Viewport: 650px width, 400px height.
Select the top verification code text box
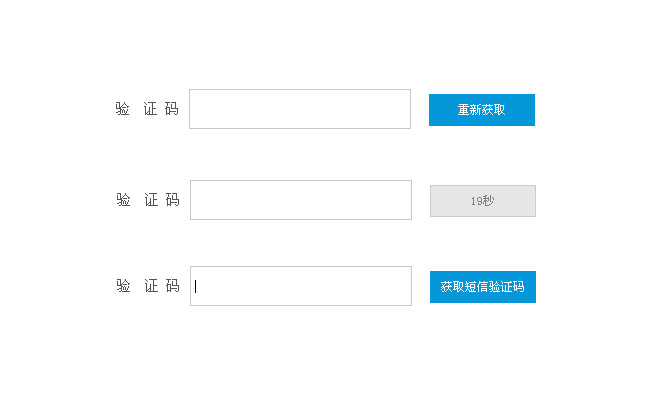(x=299, y=109)
